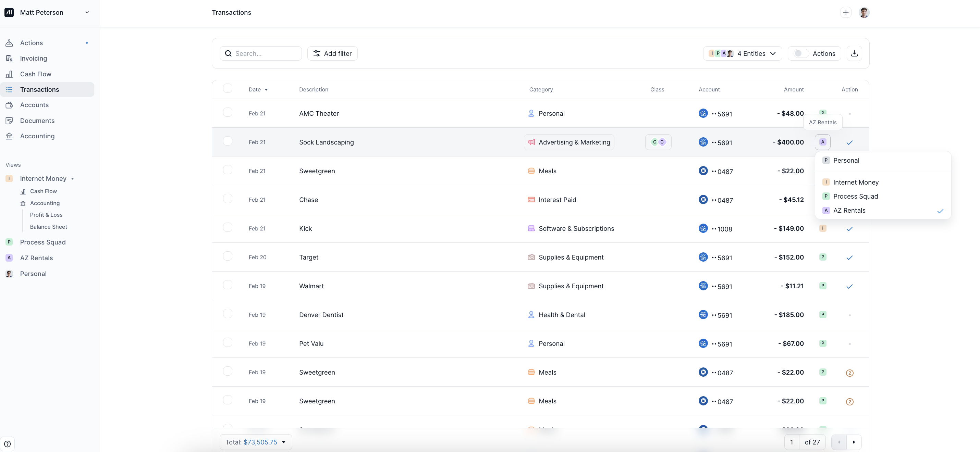Click the download export icon

(854, 54)
